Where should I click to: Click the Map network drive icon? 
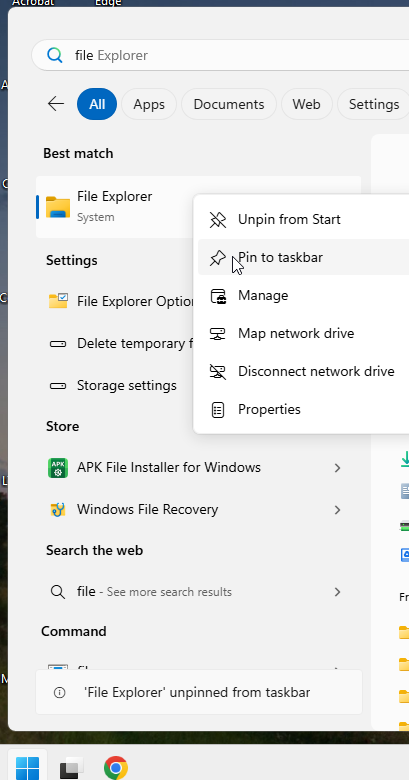click(218, 334)
